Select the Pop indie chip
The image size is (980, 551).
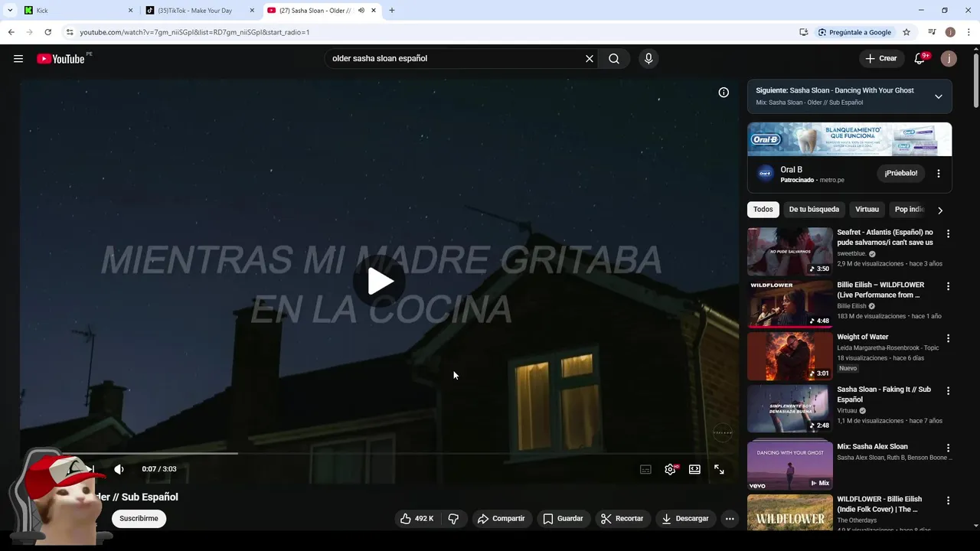coord(909,210)
